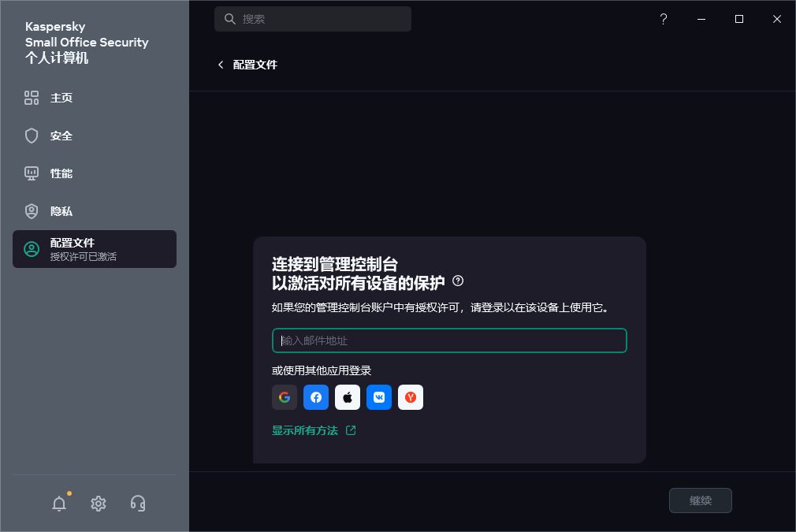The width and height of the screenshot is (796, 532).
Task: Open settings via gear icon
Action: [99, 504]
